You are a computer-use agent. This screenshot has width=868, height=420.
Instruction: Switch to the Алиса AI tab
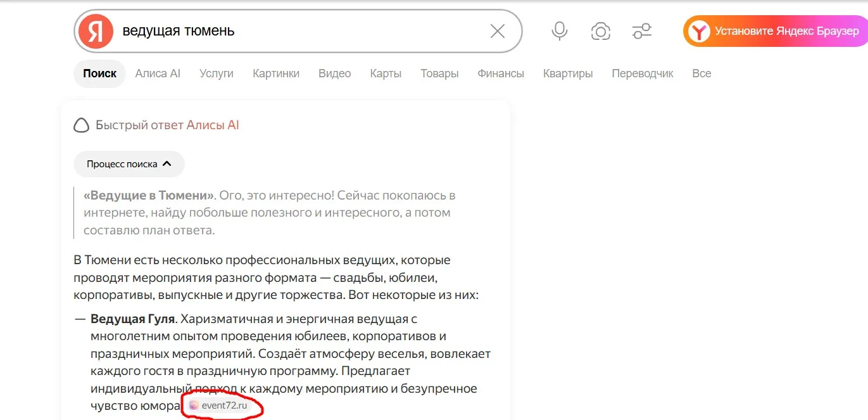(x=158, y=73)
